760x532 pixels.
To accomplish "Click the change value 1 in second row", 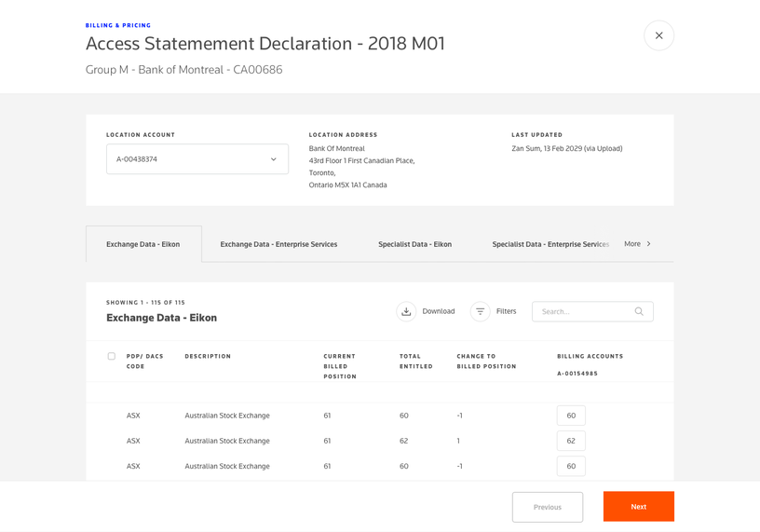I will coord(458,441).
